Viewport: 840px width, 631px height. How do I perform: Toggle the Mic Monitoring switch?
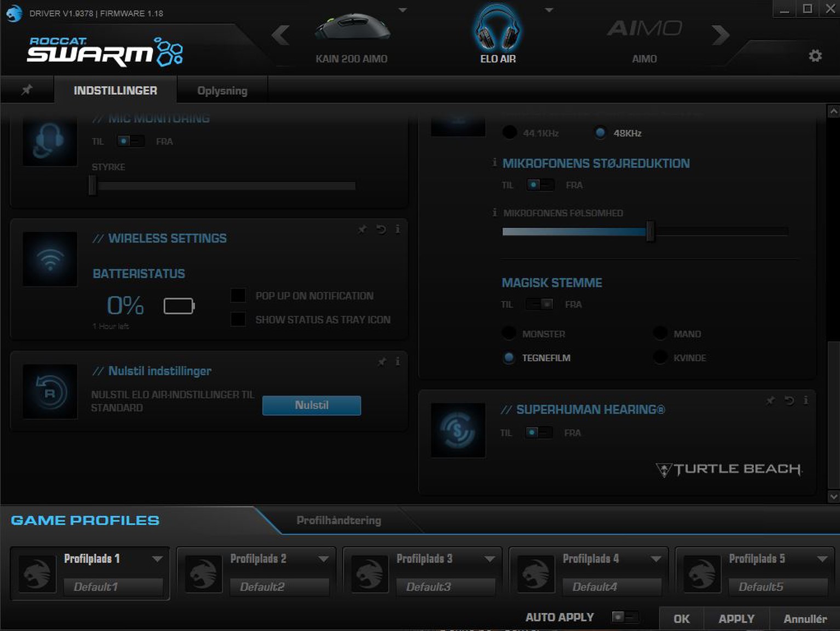(x=130, y=141)
